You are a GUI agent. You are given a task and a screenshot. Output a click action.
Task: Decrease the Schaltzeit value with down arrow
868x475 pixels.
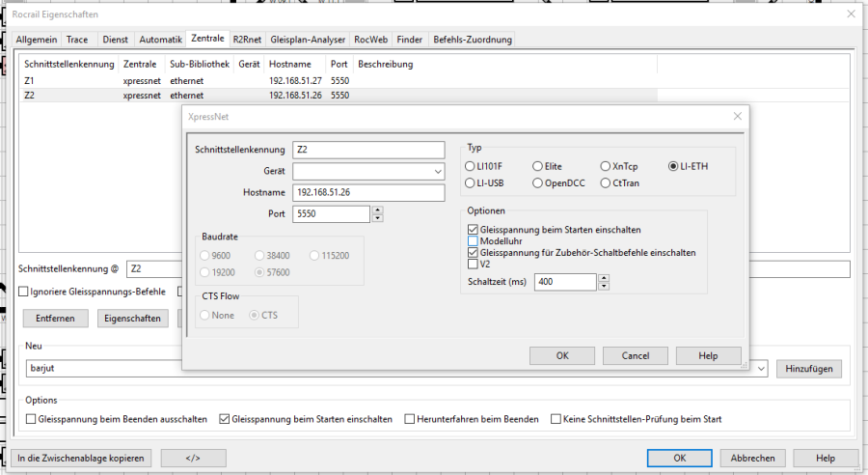pos(604,286)
